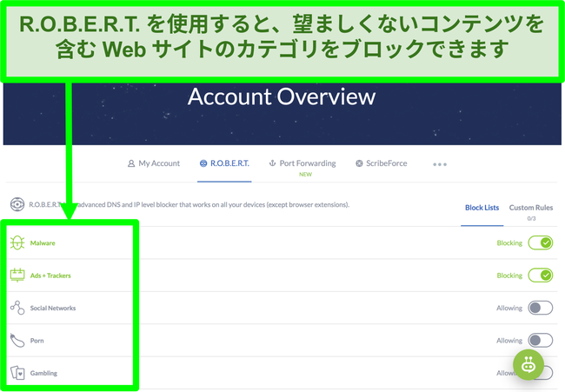Open the My Account tab
The width and height of the screenshot is (565, 392).
[x=154, y=163]
